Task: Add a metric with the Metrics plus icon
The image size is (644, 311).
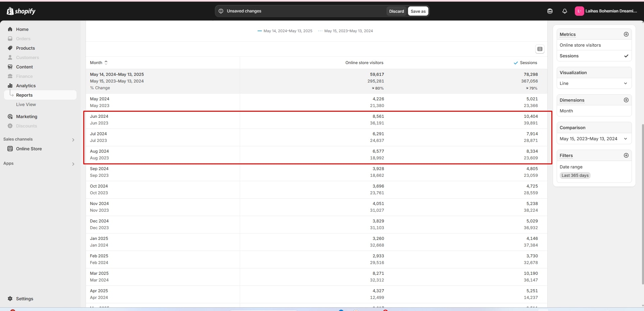Action: pos(626,34)
